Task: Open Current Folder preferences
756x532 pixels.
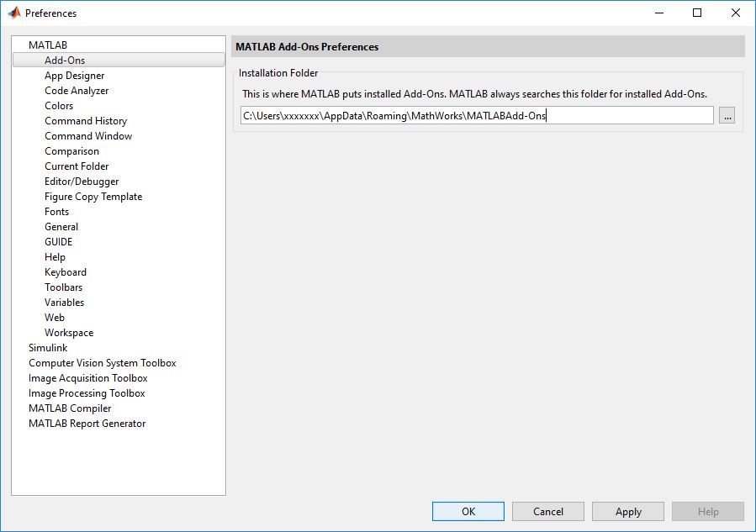Action: click(x=77, y=166)
